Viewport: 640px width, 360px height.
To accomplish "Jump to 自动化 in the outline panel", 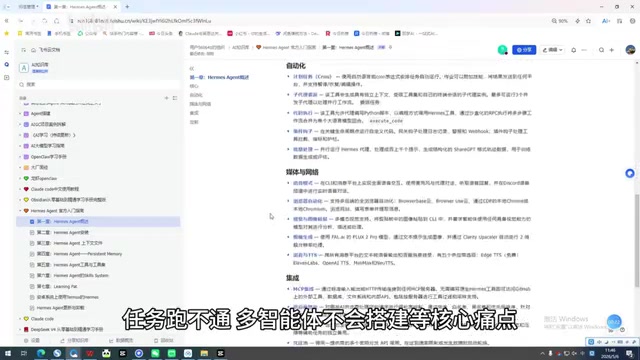I will pos(196,95).
